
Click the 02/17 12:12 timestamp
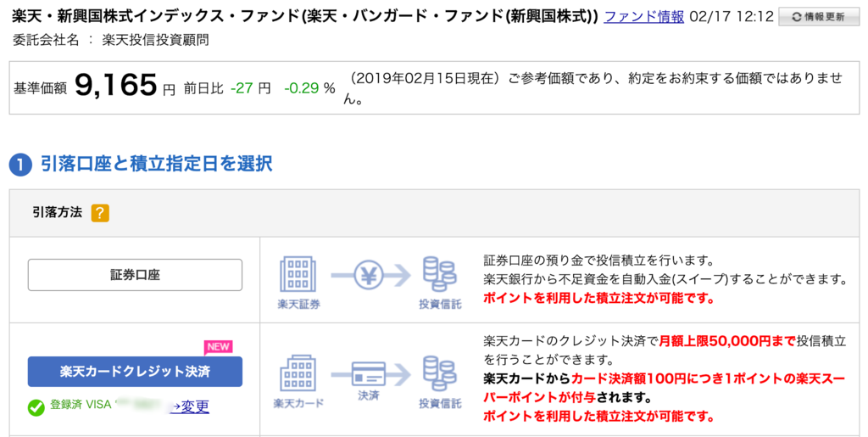pyautogui.click(x=732, y=17)
